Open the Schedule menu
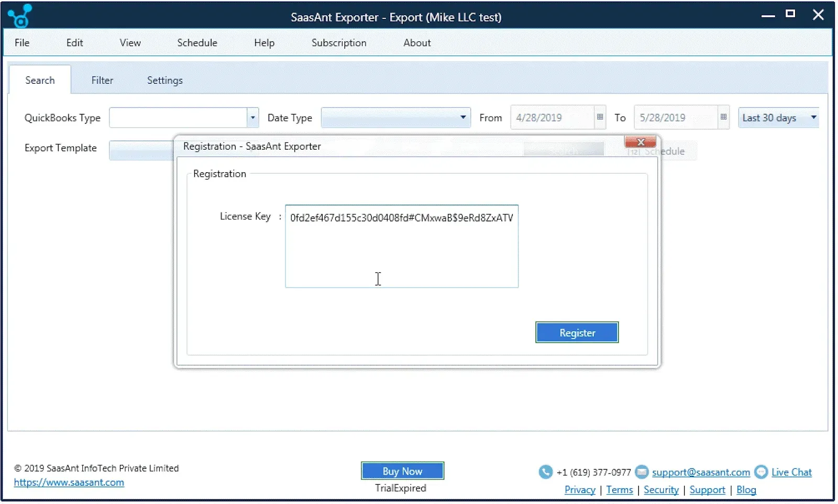Viewport: 838px width, 504px height. [197, 43]
